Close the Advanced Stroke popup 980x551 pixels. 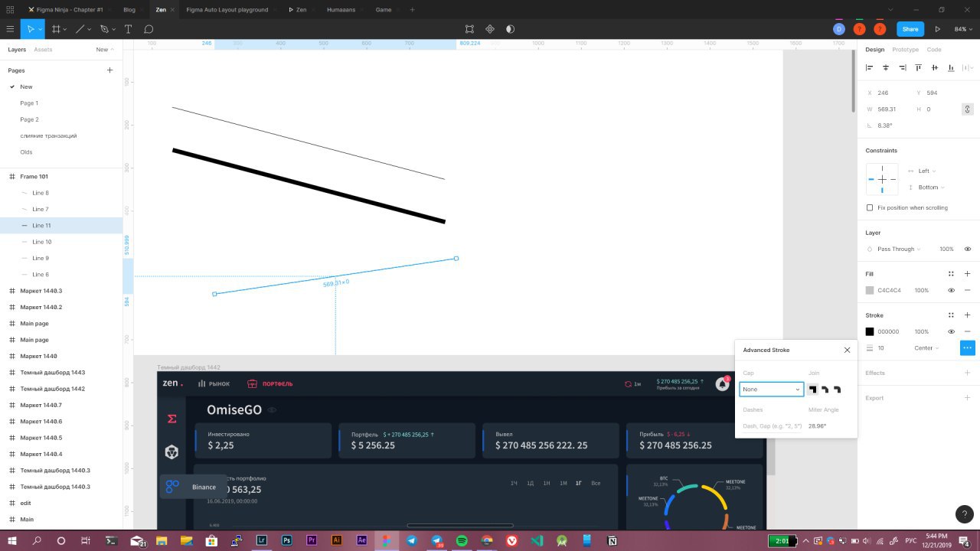click(847, 350)
